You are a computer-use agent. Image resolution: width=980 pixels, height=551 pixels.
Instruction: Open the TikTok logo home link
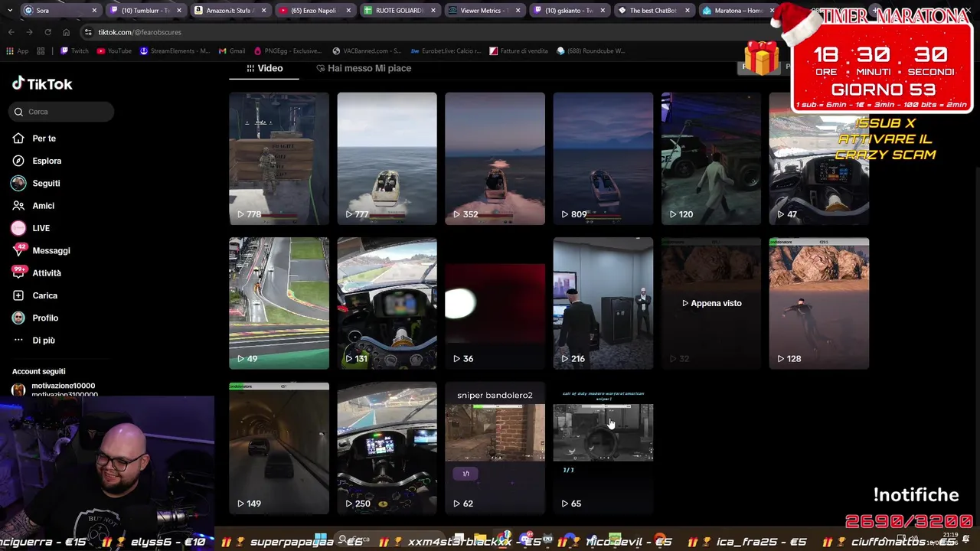tap(42, 84)
